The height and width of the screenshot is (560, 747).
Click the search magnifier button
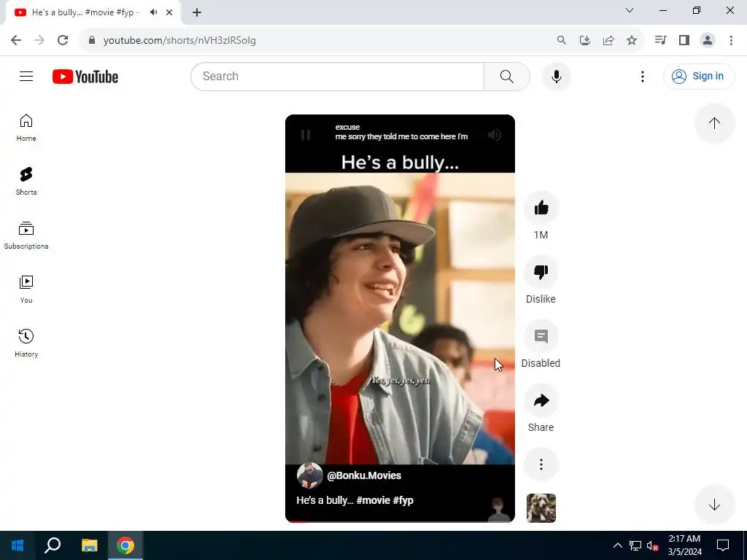pyautogui.click(x=507, y=76)
